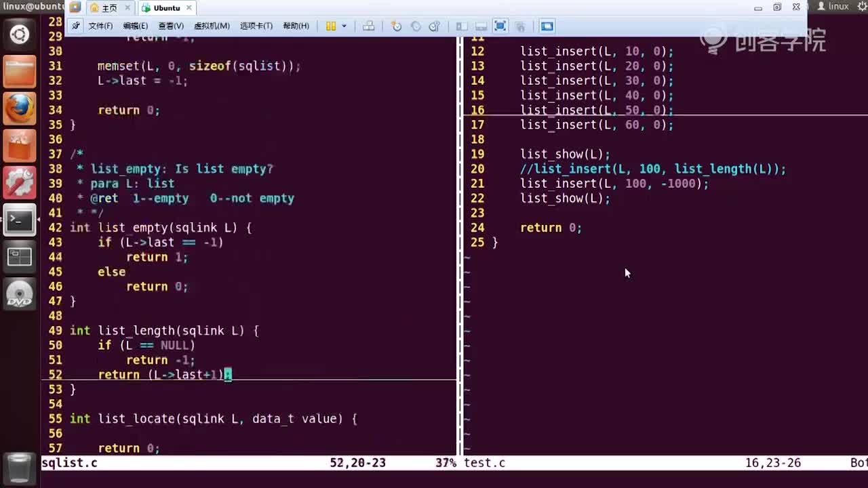Open the 选项卡(T) menu
This screenshot has width=868, height=488.
click(256, 26)
